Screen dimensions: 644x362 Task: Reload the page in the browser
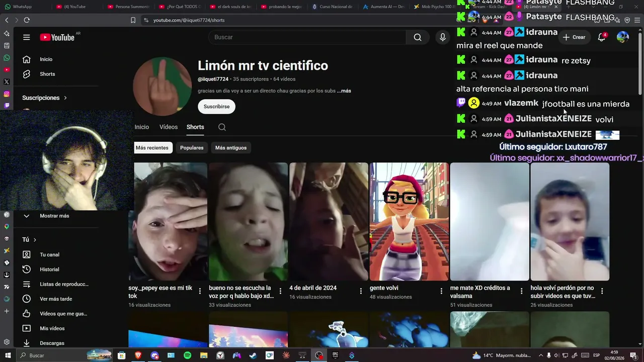tap(27, 20)
